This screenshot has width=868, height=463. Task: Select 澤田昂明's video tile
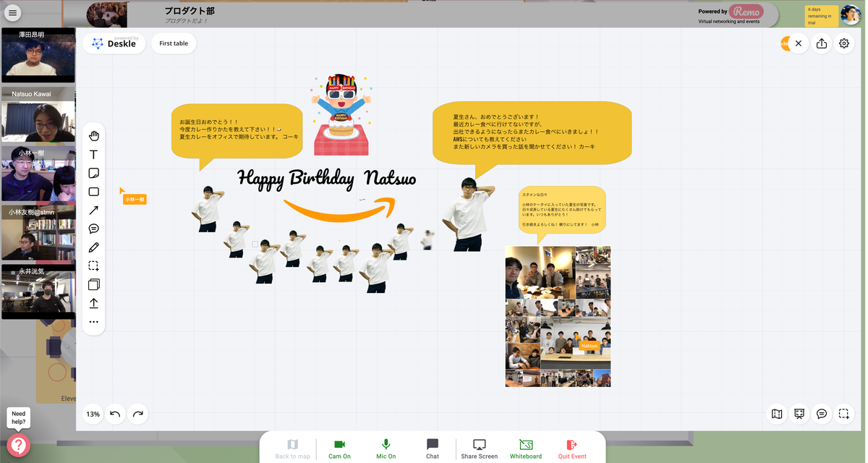[x=38, y=55]
